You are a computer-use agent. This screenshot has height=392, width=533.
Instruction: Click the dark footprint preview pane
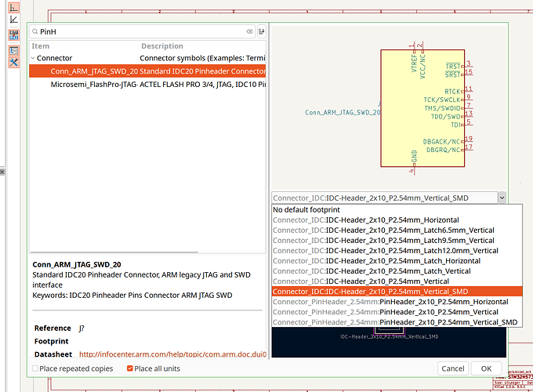(389, 342)
